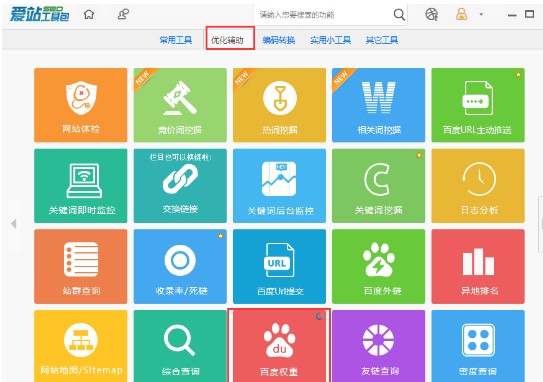This screenshot has width=543, height=382.
Task: Launch the 关键词挖掘 tile
Action: tap(379, 186)
